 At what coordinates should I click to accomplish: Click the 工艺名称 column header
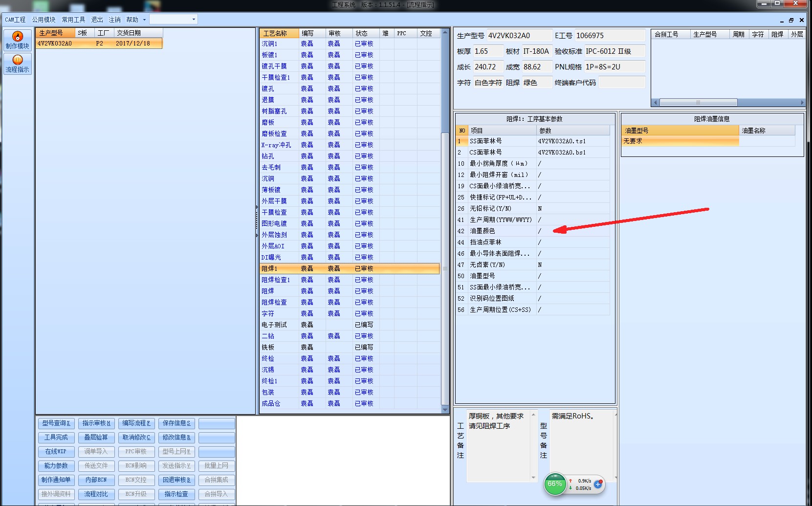279,33
